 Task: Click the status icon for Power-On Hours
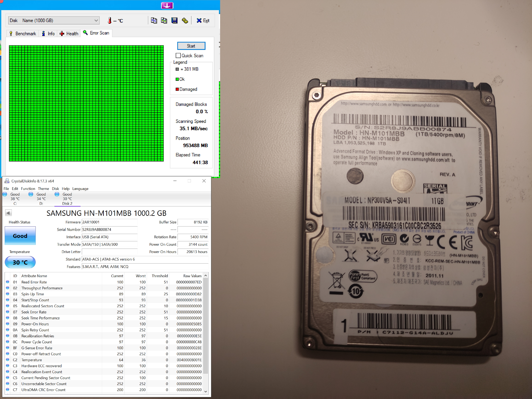coord(7,324)
